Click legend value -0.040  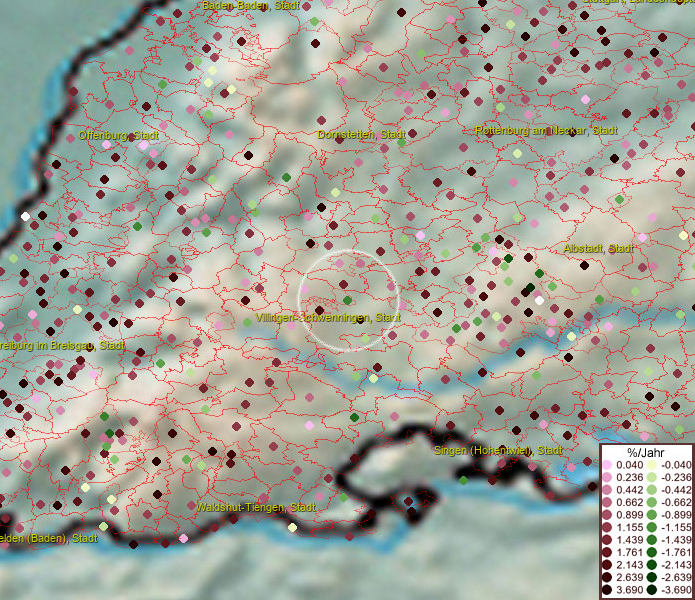(x=676, y=465)
